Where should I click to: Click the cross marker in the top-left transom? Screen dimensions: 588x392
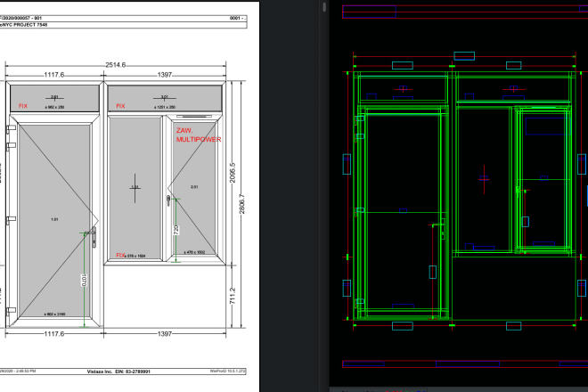53,97
